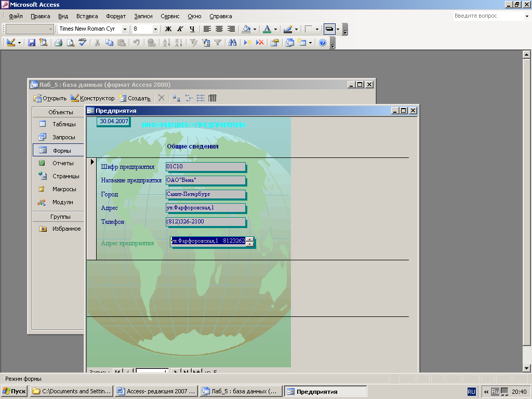The width and height of the screenshot is (532, 399).
Task: Apply the paint bucket fill color
Action: (247, 29)
